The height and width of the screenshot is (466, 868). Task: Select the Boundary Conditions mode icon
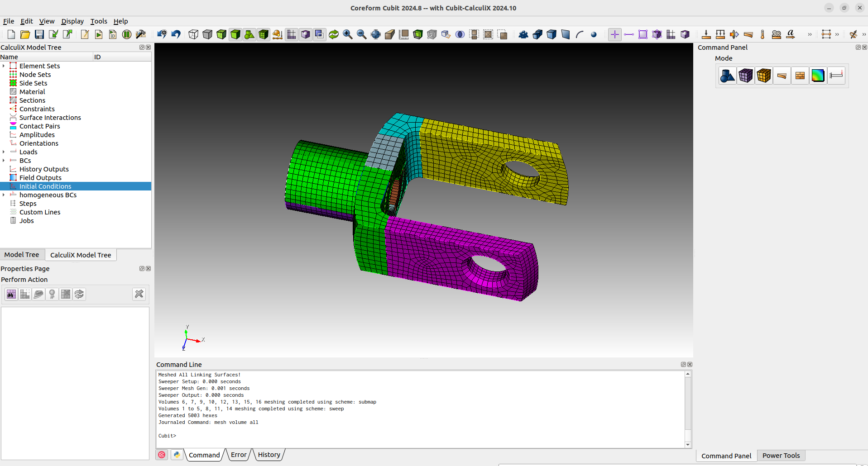pos(836,75)
